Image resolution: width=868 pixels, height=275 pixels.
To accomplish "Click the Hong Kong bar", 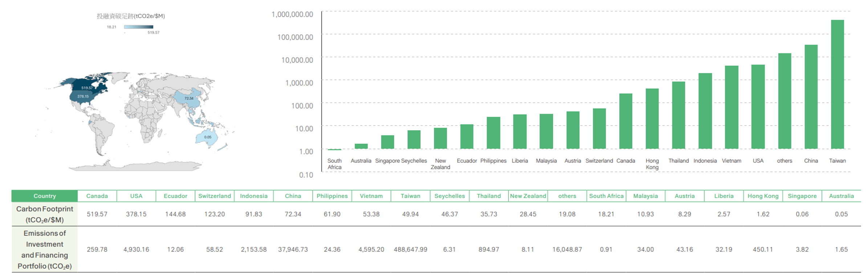I will pos(652,119).
